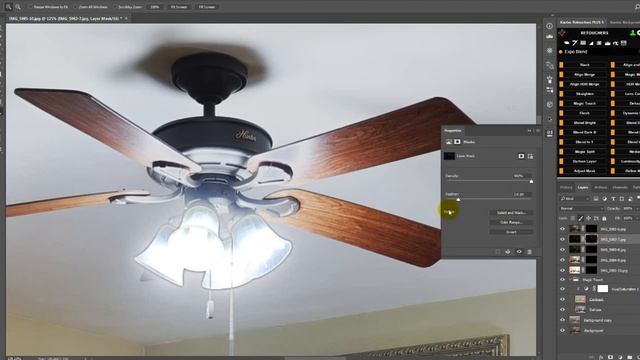640x360 pixels.
Task: Open the Properties panel menu
Action: (x=538, y=131)
